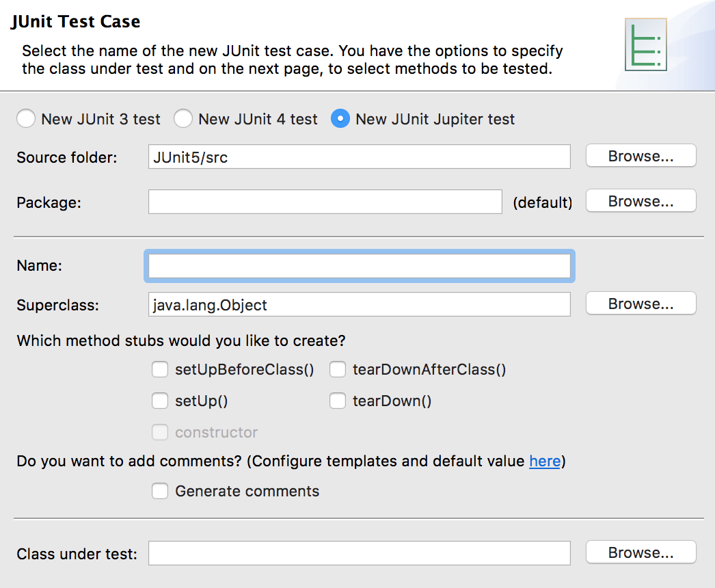The width and height of the screenshot is (715, 588).
Task: Select the New JUnit Jupiter test option
Action: [340, 118]
